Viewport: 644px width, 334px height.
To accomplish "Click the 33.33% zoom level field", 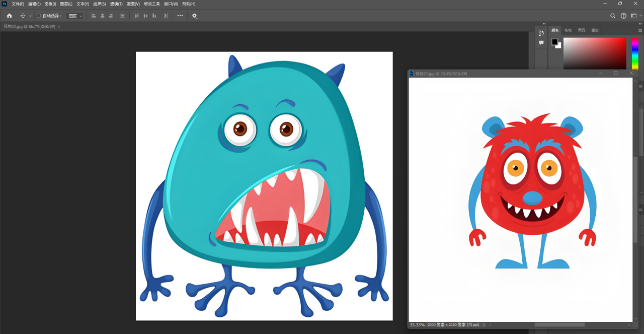I will [x=417, y=325].
